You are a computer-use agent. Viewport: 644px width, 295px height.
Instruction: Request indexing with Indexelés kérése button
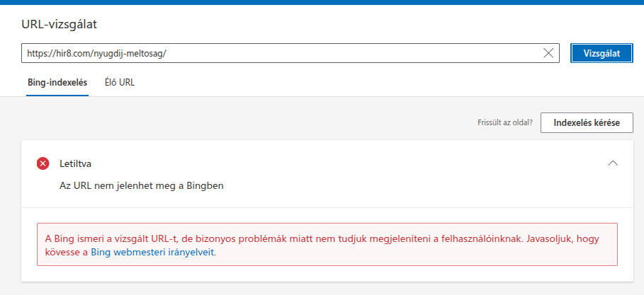click(x=586, y=122)
